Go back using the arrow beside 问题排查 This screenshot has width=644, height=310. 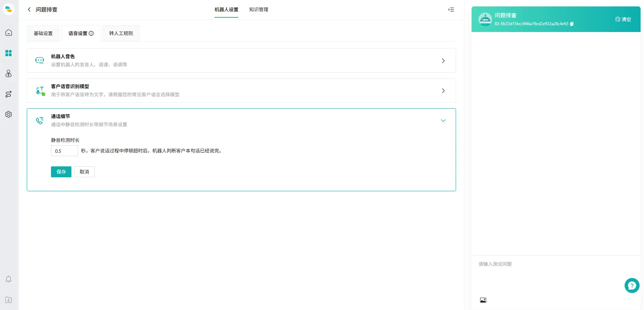pos(29,10)
